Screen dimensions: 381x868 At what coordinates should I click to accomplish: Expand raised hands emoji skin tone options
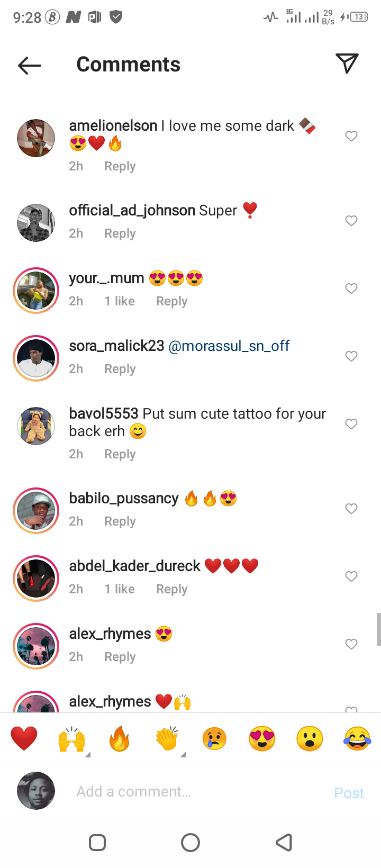[x=88, y=754]
